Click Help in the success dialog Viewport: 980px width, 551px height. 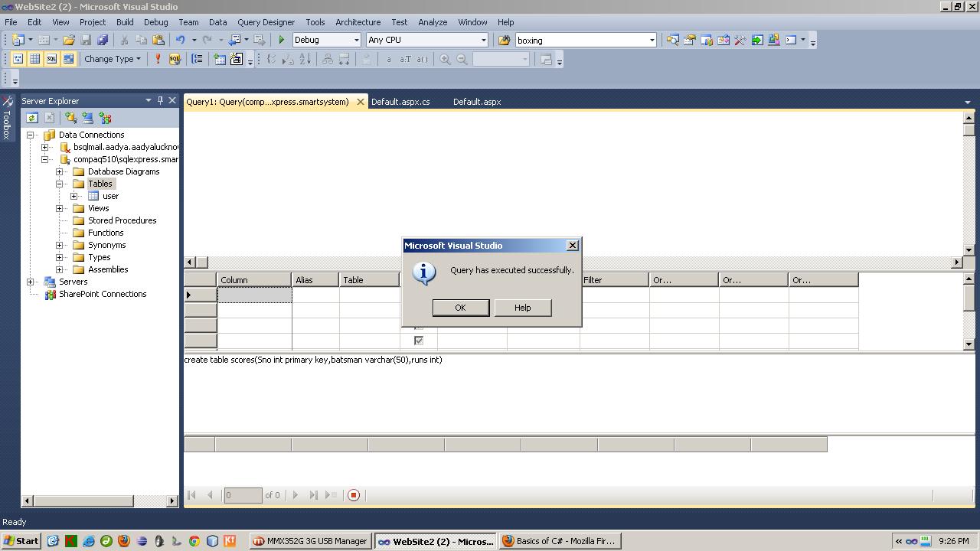522,308
